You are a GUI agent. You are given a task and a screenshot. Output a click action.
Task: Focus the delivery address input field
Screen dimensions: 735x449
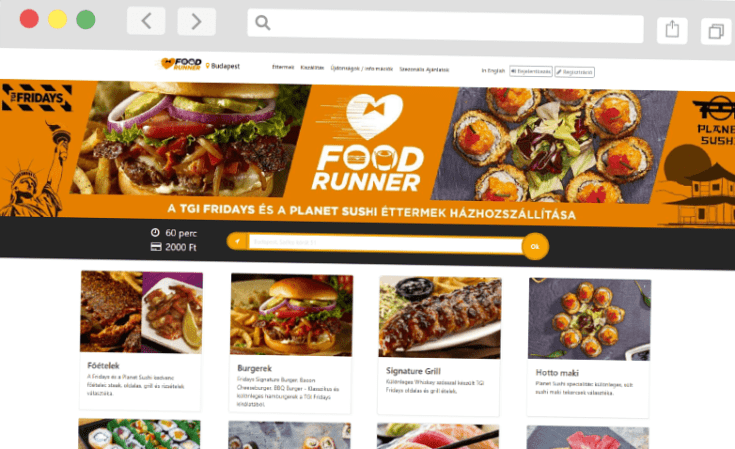(385, 243)
